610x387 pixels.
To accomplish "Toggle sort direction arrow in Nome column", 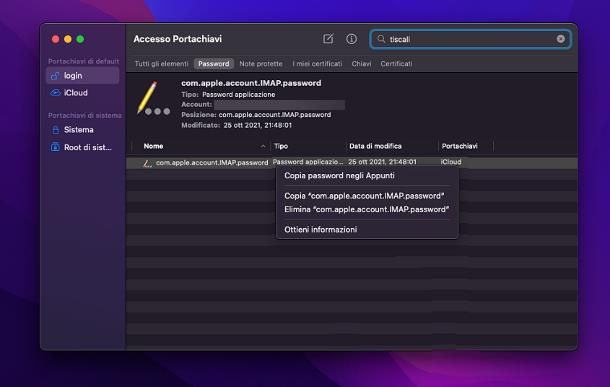I will pyautogui.click(x=263, y=146).
